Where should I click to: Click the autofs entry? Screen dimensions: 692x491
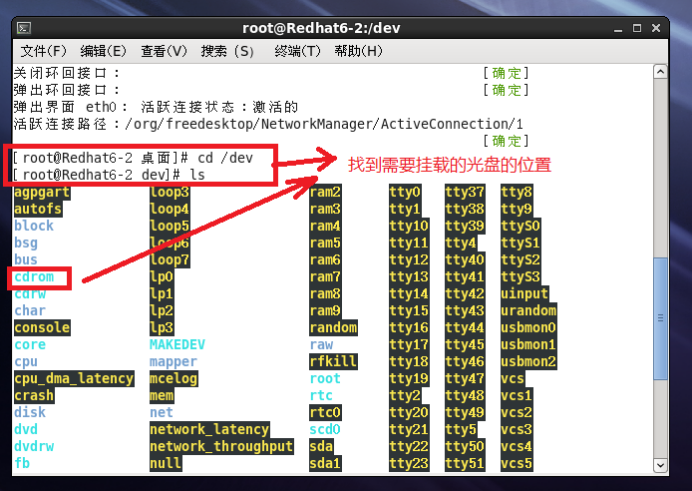pos(38,209)
